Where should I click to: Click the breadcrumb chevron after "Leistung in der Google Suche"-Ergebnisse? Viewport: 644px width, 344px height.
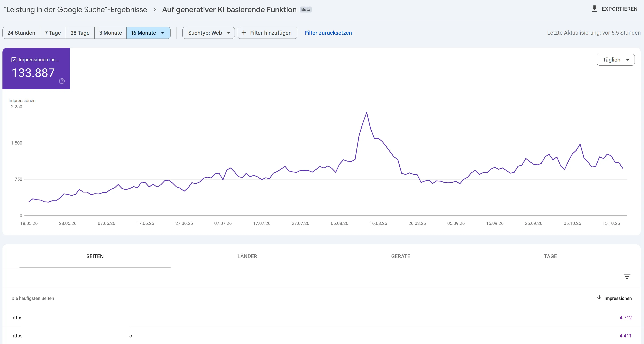click(155, 9)
